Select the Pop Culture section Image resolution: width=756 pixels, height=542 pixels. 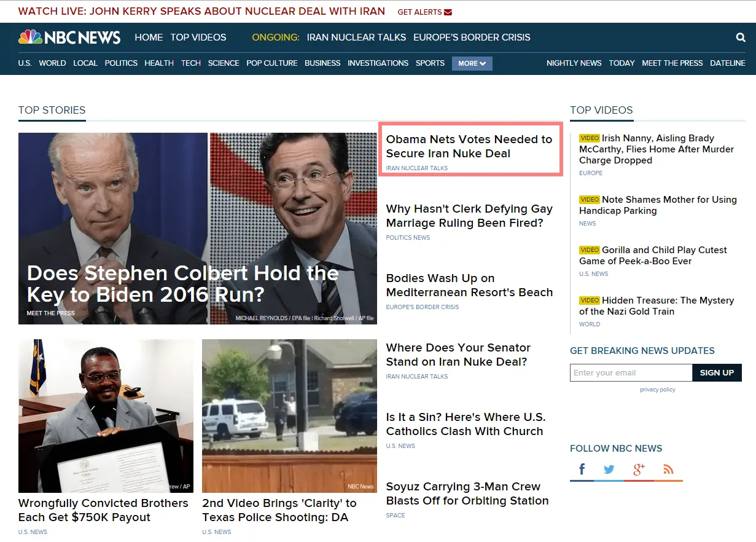click(x=272, y=63)
